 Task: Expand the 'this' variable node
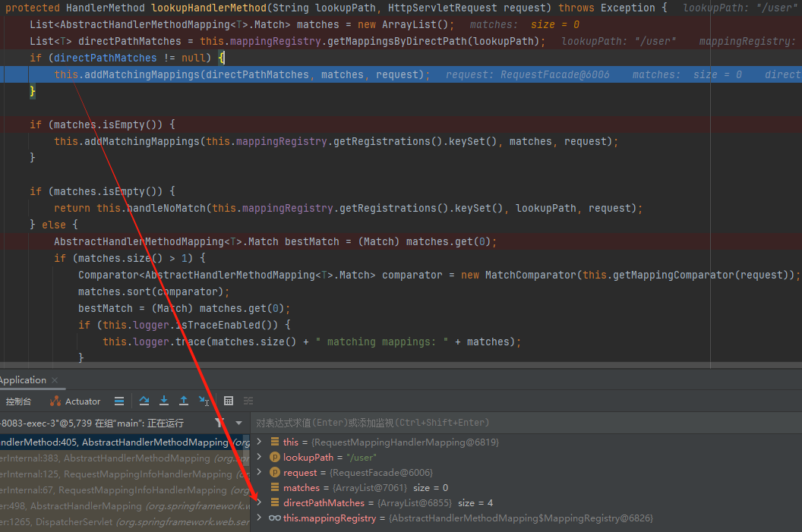[x=259, y=442]
